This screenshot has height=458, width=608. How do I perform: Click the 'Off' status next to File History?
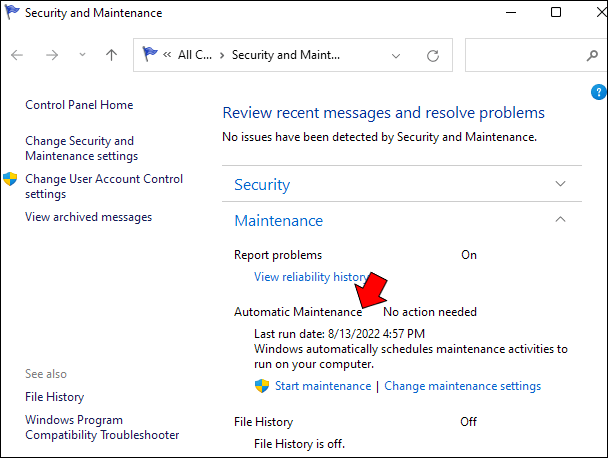[468, 422]
